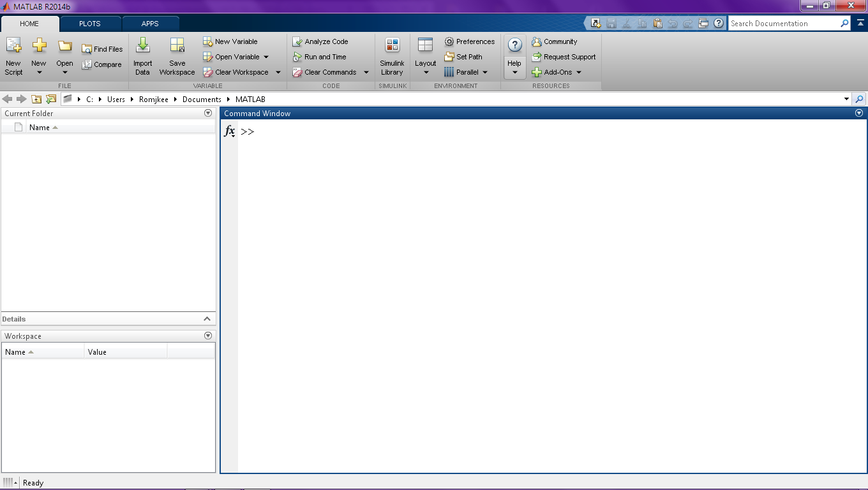The image size is (868, 490).
Task: Click the quick access help icon
Action: [719, 24]
